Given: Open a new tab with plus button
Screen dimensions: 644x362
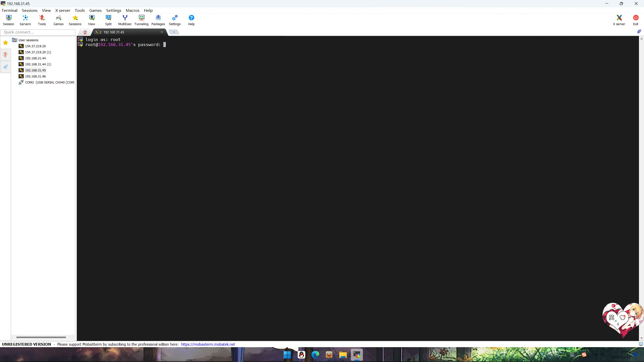Looking at the screenshot, I should pos(174,32).
